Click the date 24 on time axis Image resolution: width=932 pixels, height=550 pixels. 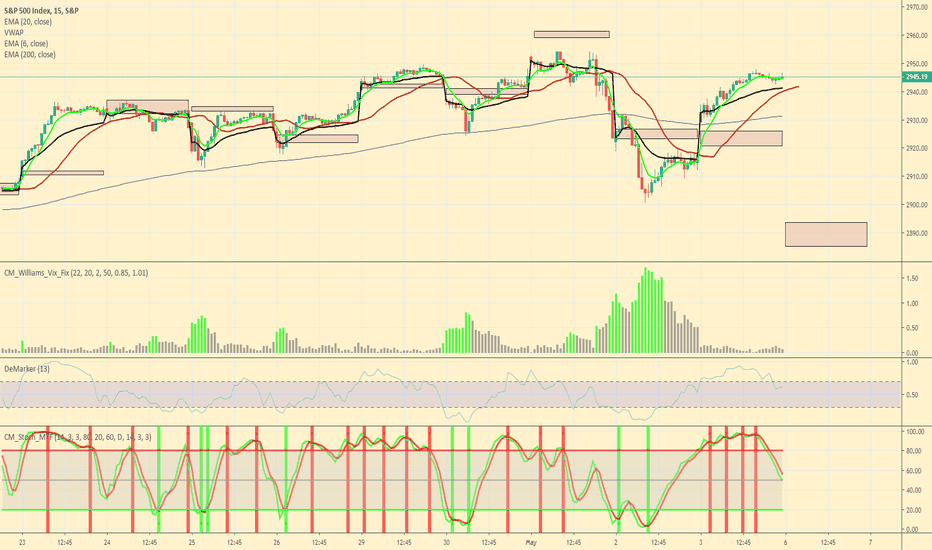coord(107,542)
